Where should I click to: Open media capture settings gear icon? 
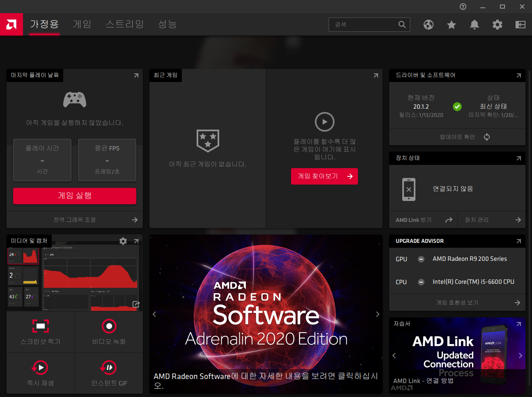coord(123,241)
